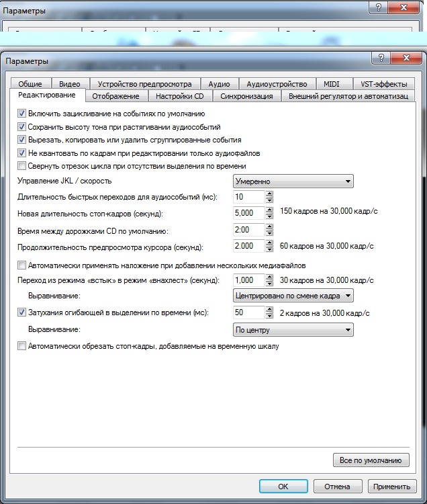427x504 pixels.
Task: Click '60 кадров на 30,000 кадр/с' text
Action: [327, 246]
